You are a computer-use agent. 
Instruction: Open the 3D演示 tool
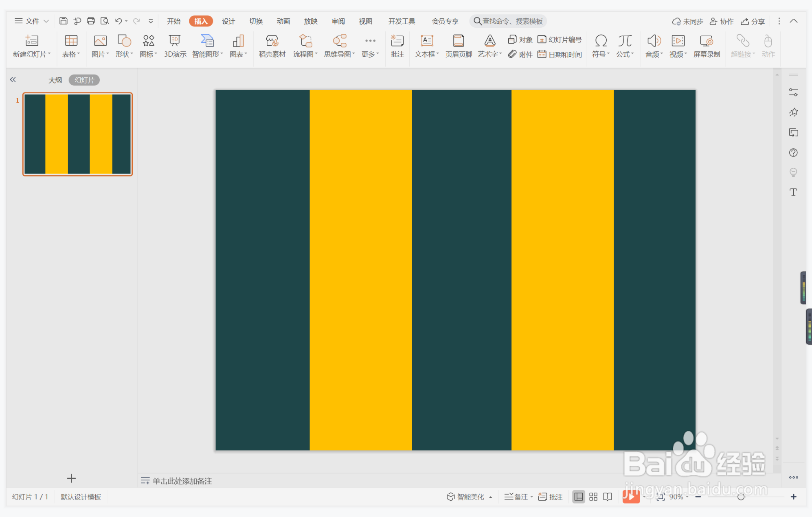pos(175,46)
